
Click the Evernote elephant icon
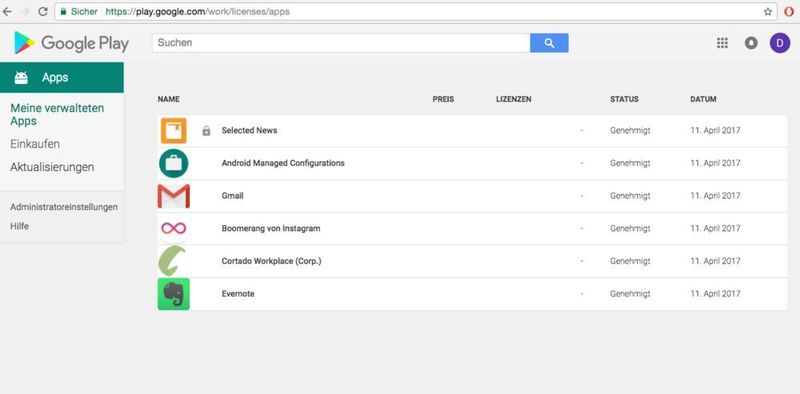[173, 294]
